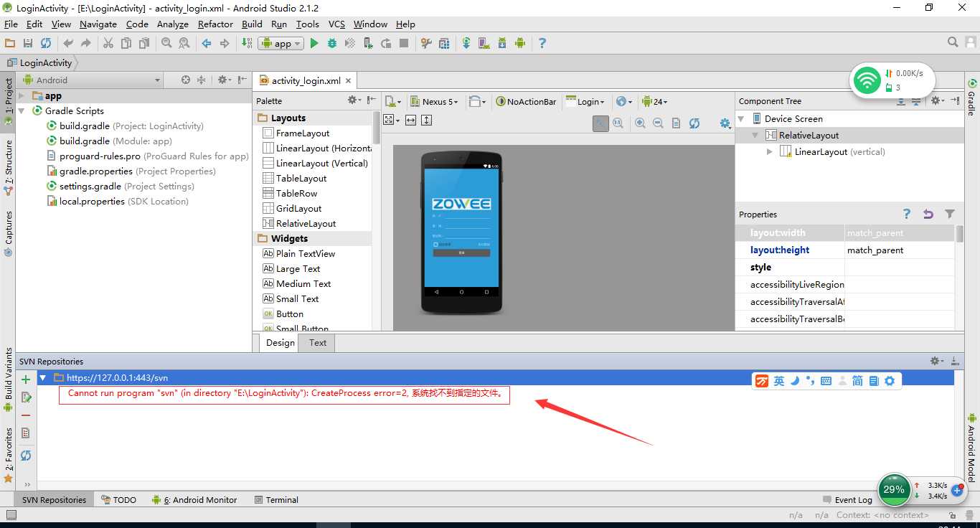Screen dimensions: 980x528
Task: Select GridLayout in the Palette
Action: click(292, 208)
